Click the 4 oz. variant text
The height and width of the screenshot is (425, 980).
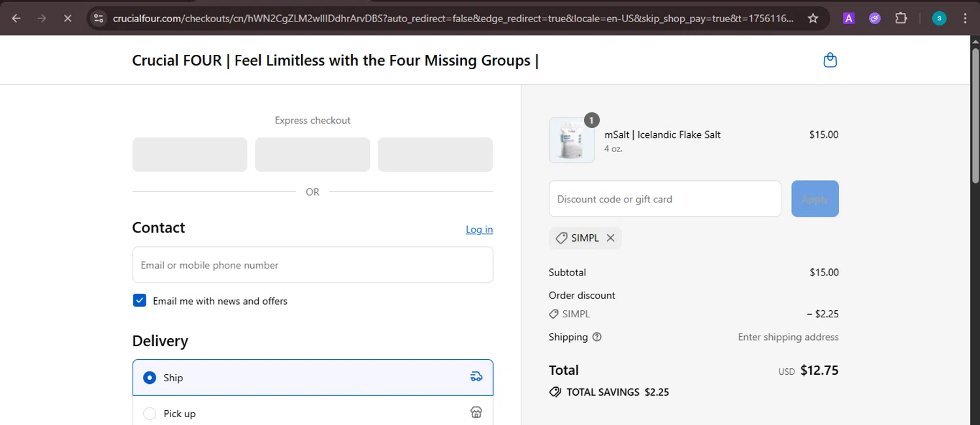pyautogui.click(x=613, y=149)
